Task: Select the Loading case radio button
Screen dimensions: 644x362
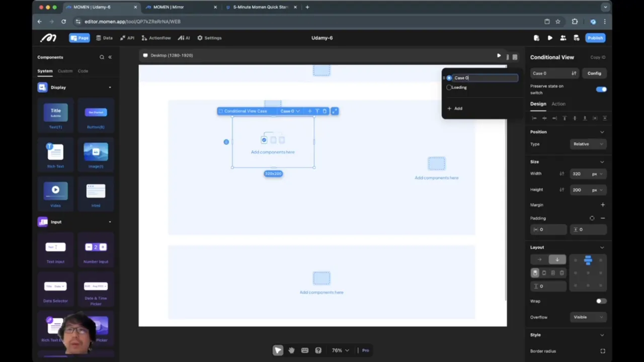Action: 449,87
